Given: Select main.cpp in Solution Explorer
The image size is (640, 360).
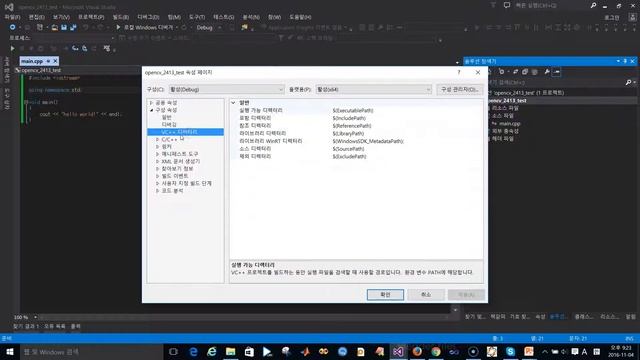Looking at the screenshot, I should coord(509,123).
